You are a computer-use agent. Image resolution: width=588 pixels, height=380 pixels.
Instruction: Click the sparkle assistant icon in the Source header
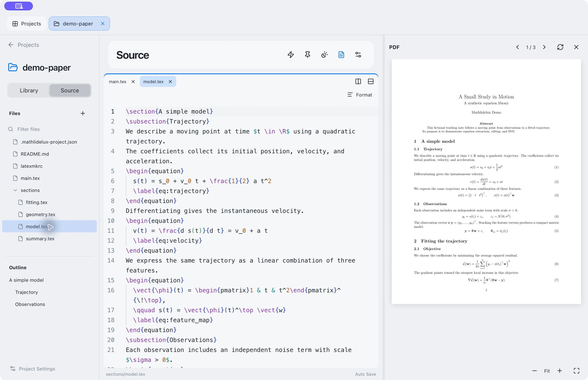pyautogui.click(x=324, y=55)
